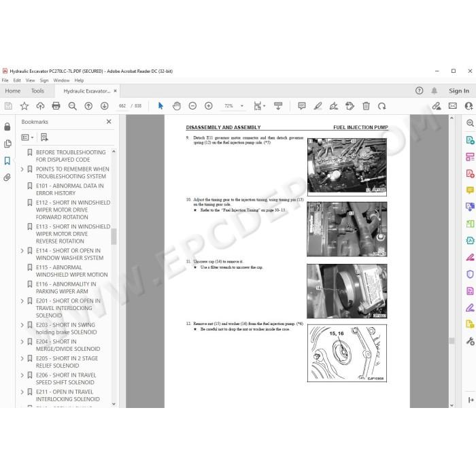Screen dimensions: 476x476
Task: Open the zoom level dropdown arrow
Action: [242, 106]
